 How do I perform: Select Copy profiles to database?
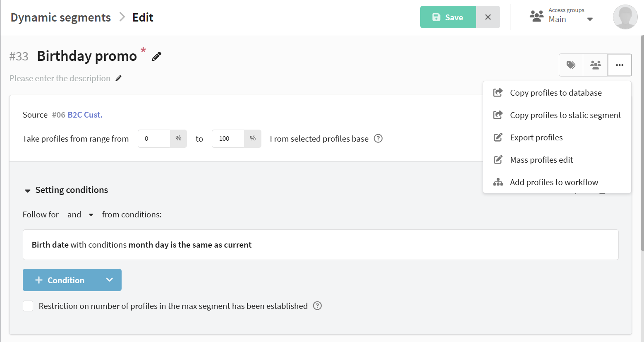coord(555,93)
